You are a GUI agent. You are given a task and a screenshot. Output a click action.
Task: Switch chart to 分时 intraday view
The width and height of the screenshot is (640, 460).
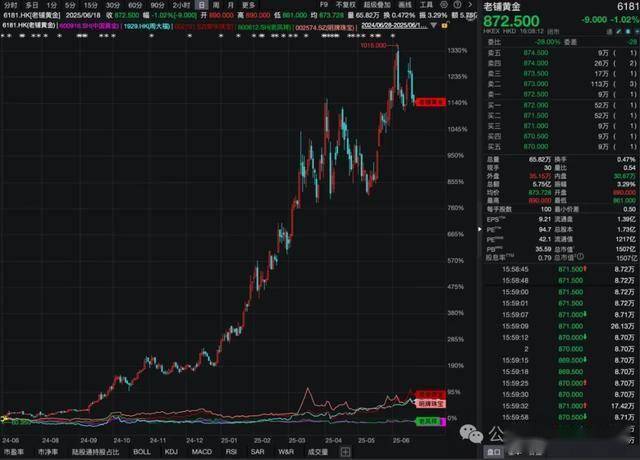pyautogui.click(x=11, y=5)
